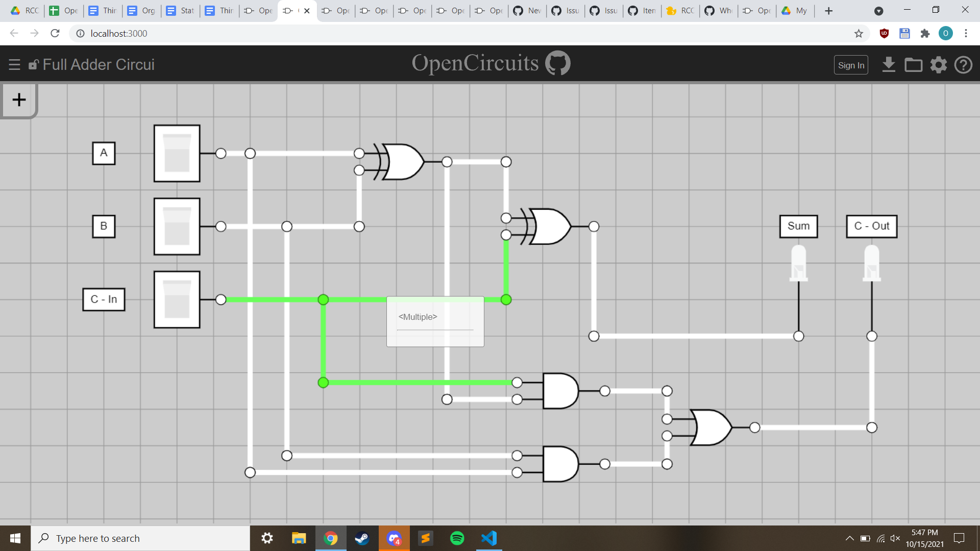Launch VS Code from the taskbar
This screenshot has width=980, height=551.
point(489,538)
